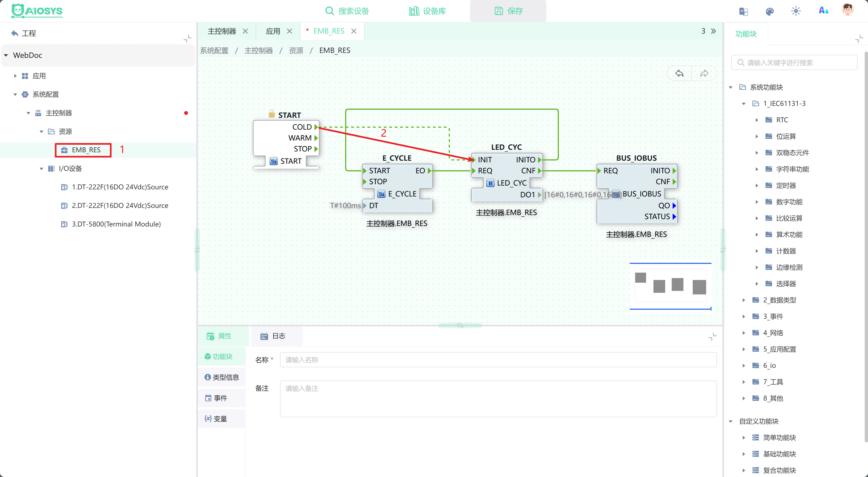868x477 pixels.
Task: Close the 应用 tab
Action: tap(290, 31)
